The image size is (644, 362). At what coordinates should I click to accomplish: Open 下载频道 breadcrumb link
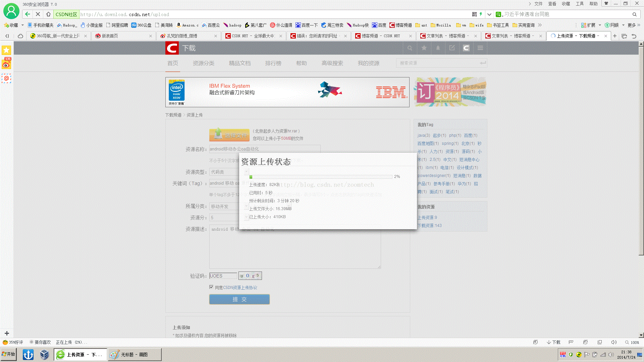coord(173,115)
